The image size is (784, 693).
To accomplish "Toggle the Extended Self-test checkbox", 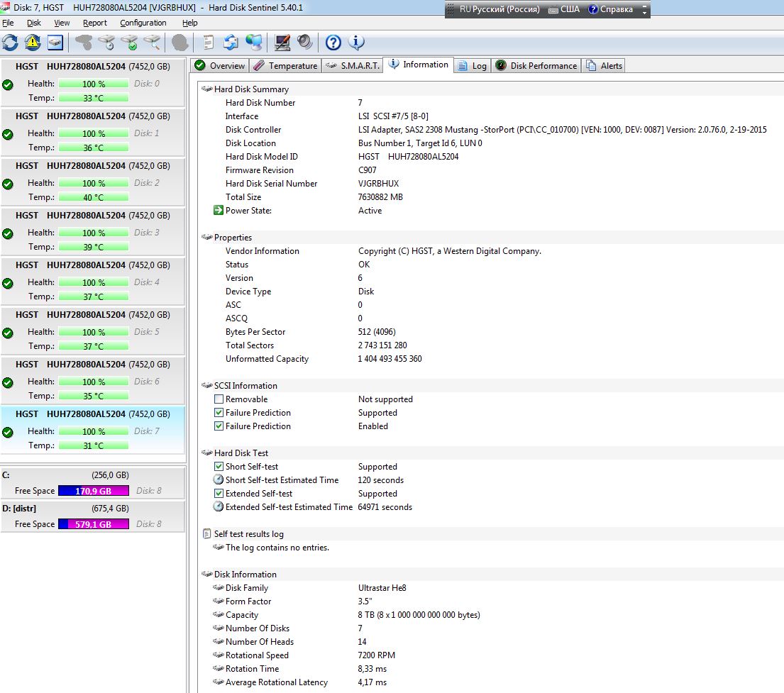I will [219, 494].
